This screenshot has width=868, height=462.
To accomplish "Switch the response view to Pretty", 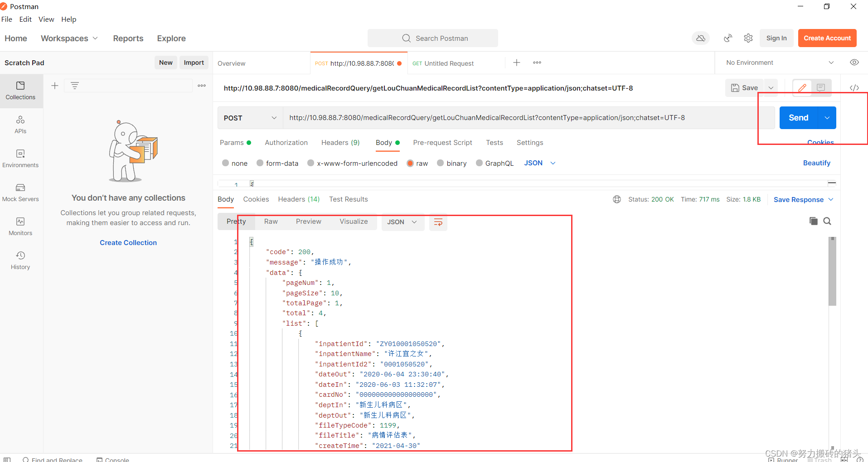I will pos(236,221).
